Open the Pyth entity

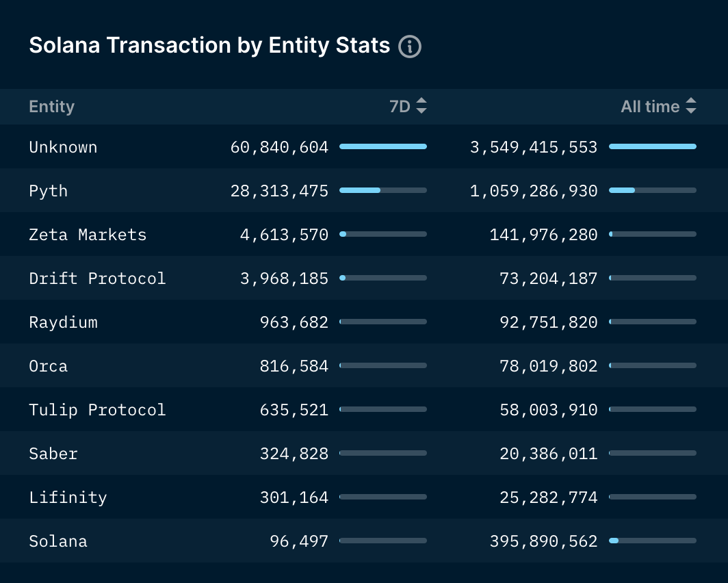tap(49, 191)
